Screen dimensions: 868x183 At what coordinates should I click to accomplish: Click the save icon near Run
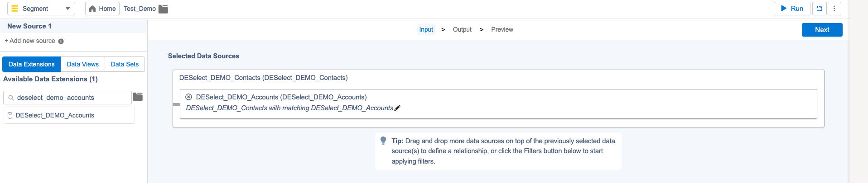coord(819,9)
